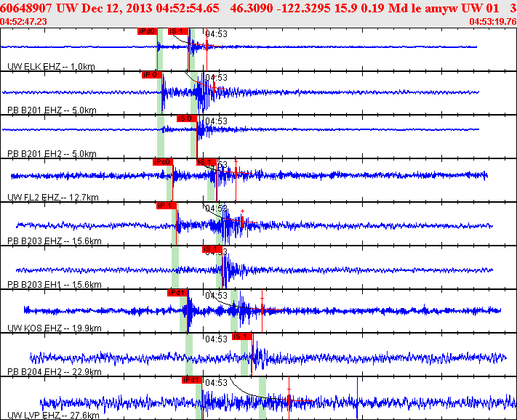
Task: Click the 04:53 time label on B201 EHZ trace
Action: pyautogui.click(x=216, y=78)
